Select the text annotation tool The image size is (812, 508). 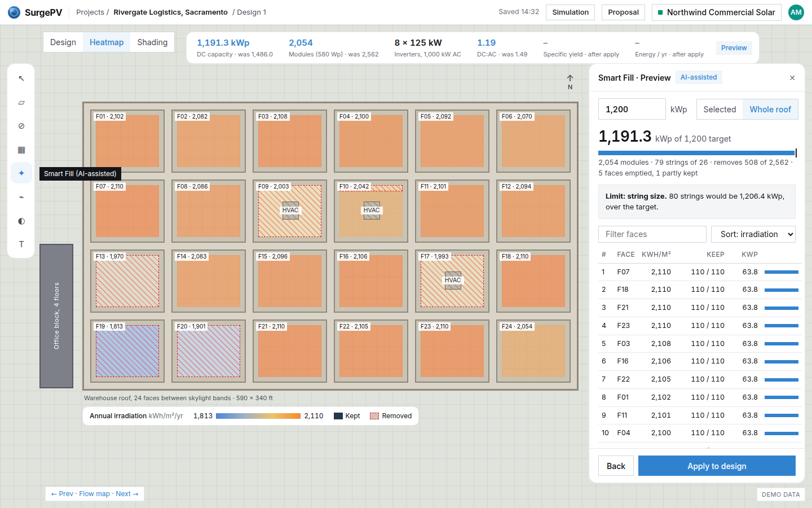click(21, 244)
